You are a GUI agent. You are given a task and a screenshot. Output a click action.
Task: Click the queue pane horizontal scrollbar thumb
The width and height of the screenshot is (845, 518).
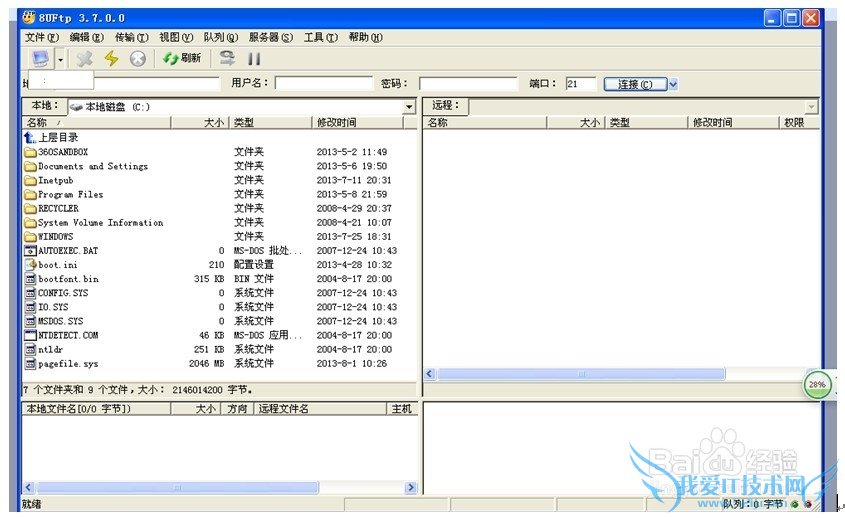[x=177, y=487]
